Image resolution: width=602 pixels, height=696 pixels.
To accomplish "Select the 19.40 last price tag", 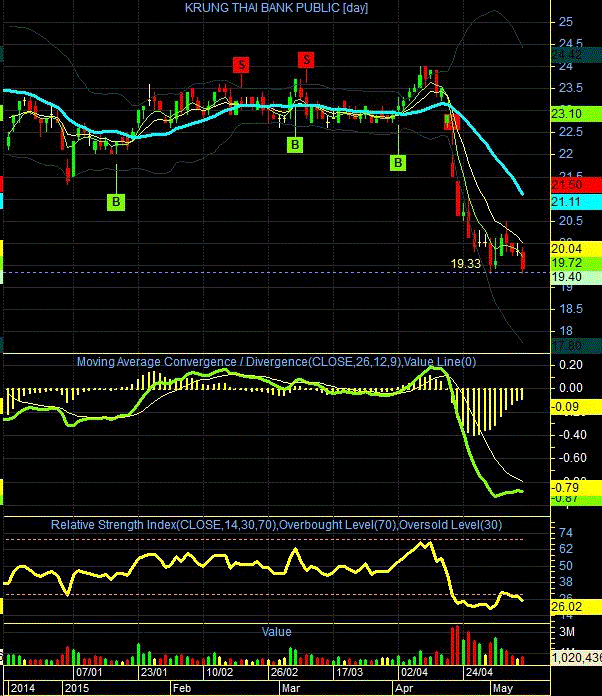I will (576, 277).
